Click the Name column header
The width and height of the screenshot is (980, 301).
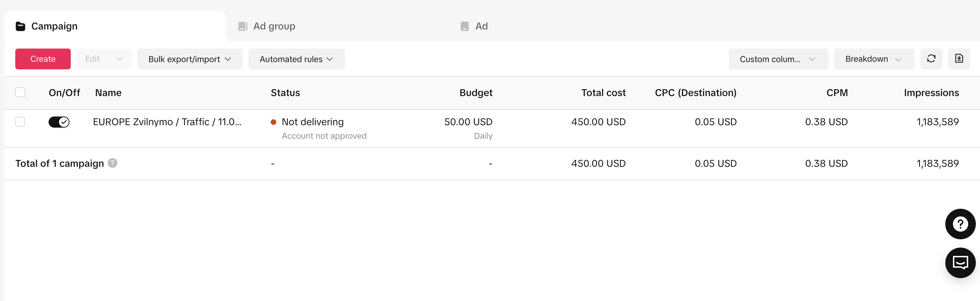pyautogui.click(x=108, y=93)
